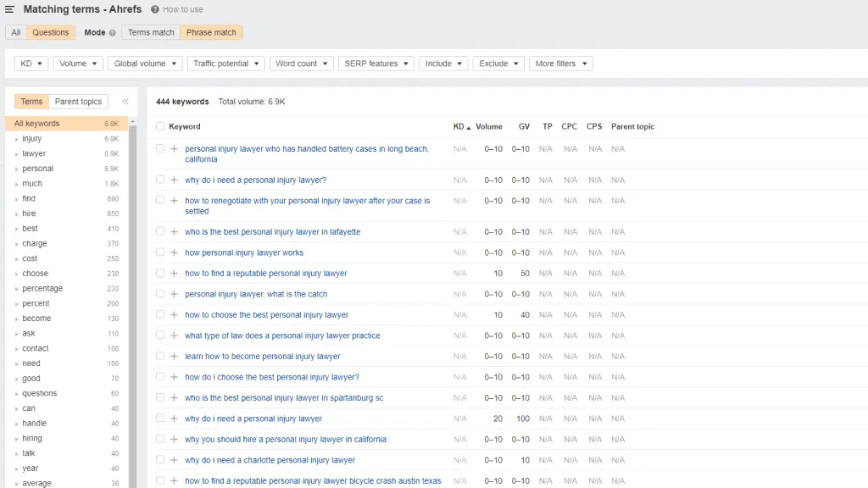This screenshot has width=868, height=488.
Task: Open the KD filter dropdown
Action: point(31,64)
